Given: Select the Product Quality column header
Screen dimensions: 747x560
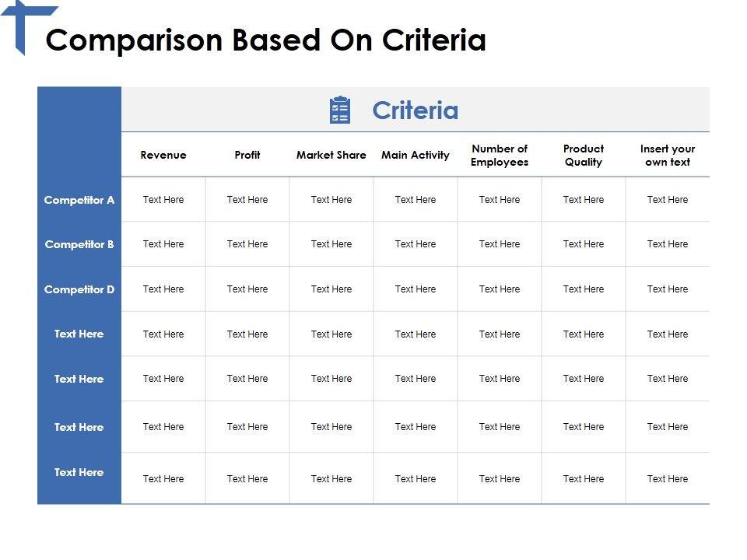Looking at the screenshot, I should (584, 155).
